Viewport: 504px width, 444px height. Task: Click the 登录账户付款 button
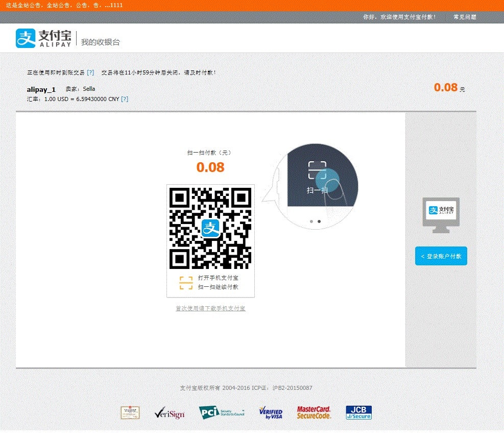click(x=441, y=256)
